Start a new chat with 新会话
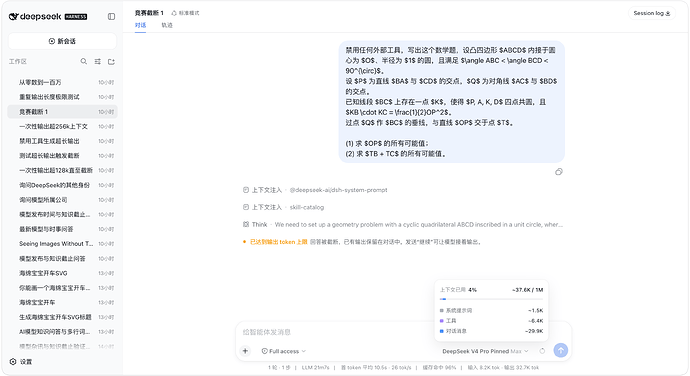The image size is (690, 376). [x=62, y=41]
